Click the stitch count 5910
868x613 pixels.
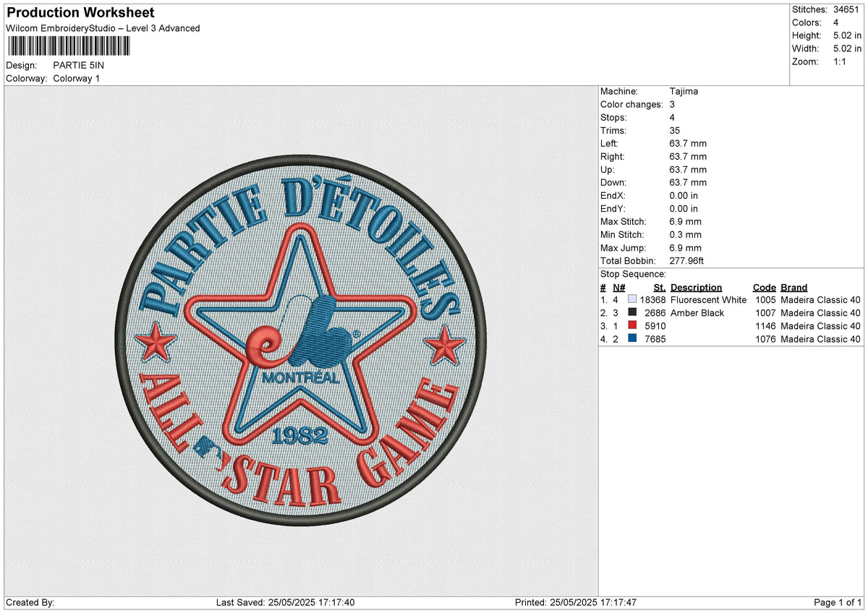coord(655,326)
